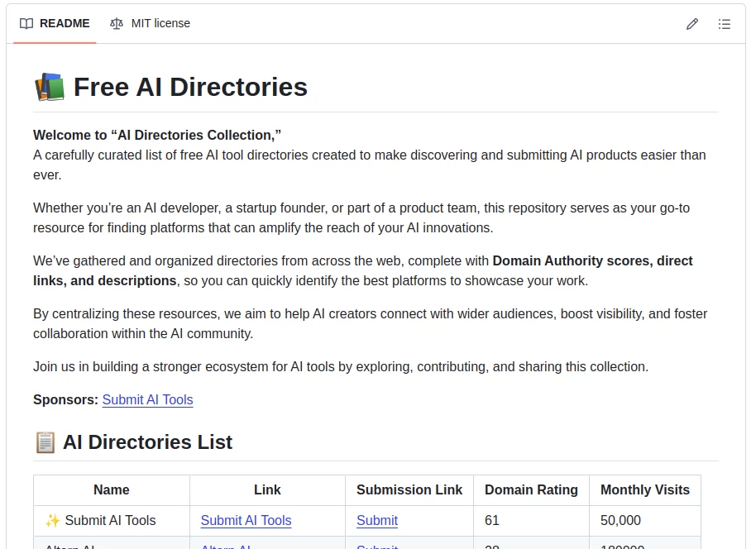The height and width of the screenshot is (549, 756).
Task: Follow the sponsor Submit AI Tools link
Action: [x=147, y=400]
